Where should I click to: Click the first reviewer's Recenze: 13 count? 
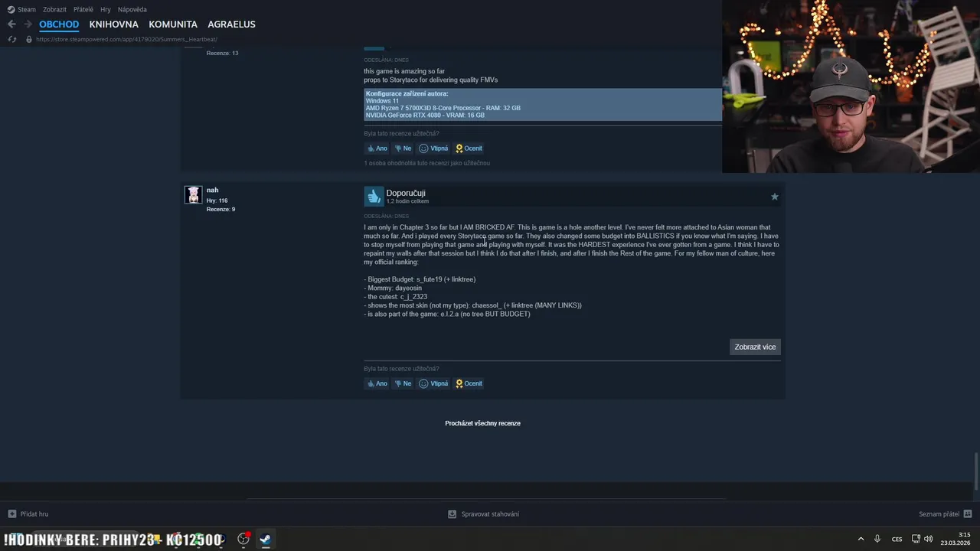tap(222, 53)
